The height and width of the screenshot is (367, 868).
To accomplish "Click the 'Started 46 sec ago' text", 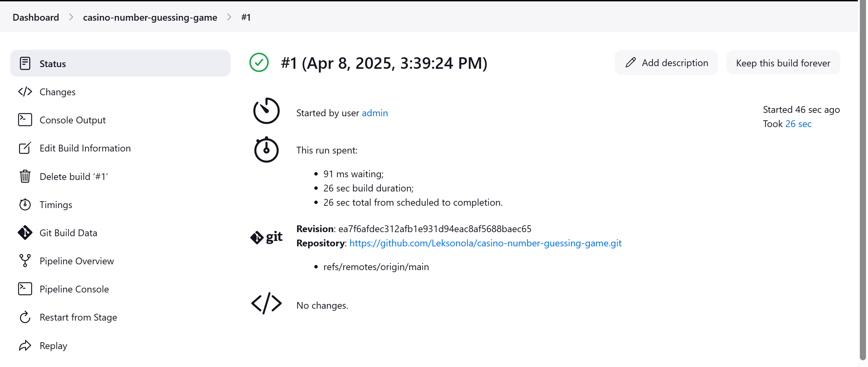I will point(801,109).
